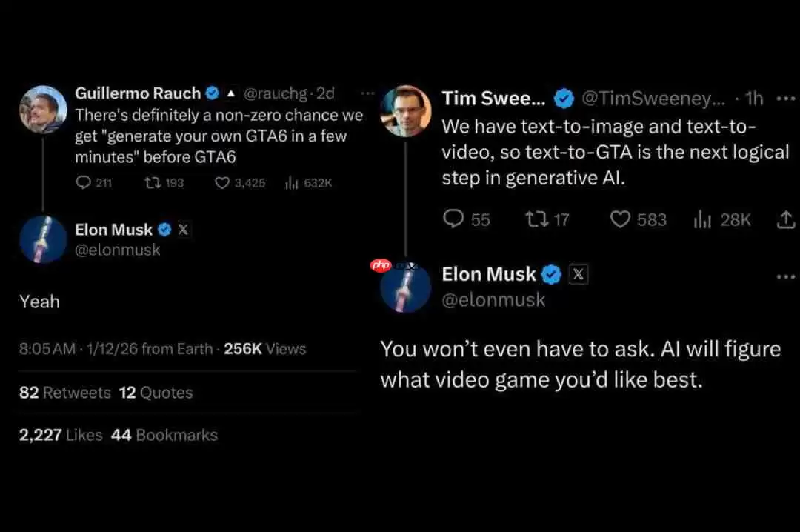Retweet Tim Sweeney's text-to-GTA tweet
This screenshot has height=532, width=800.
533,219
